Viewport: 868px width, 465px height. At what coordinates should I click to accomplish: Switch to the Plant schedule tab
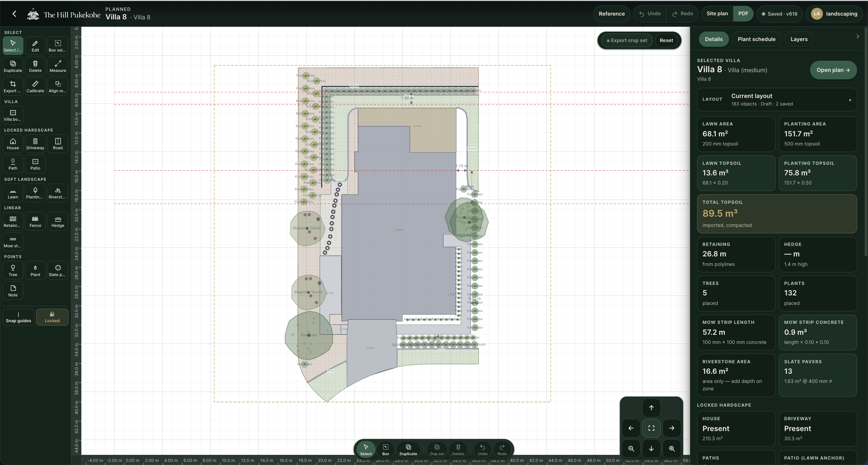756,39
